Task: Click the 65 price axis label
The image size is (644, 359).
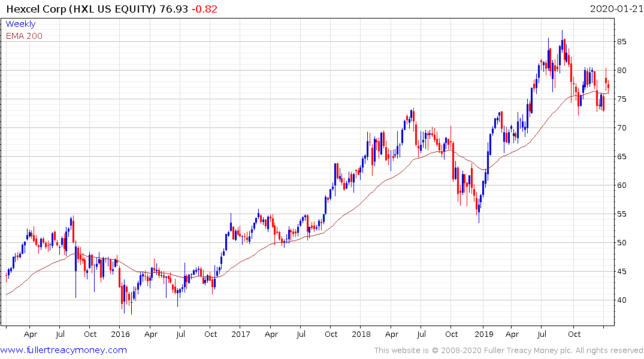Action: (x=621, y=156)
